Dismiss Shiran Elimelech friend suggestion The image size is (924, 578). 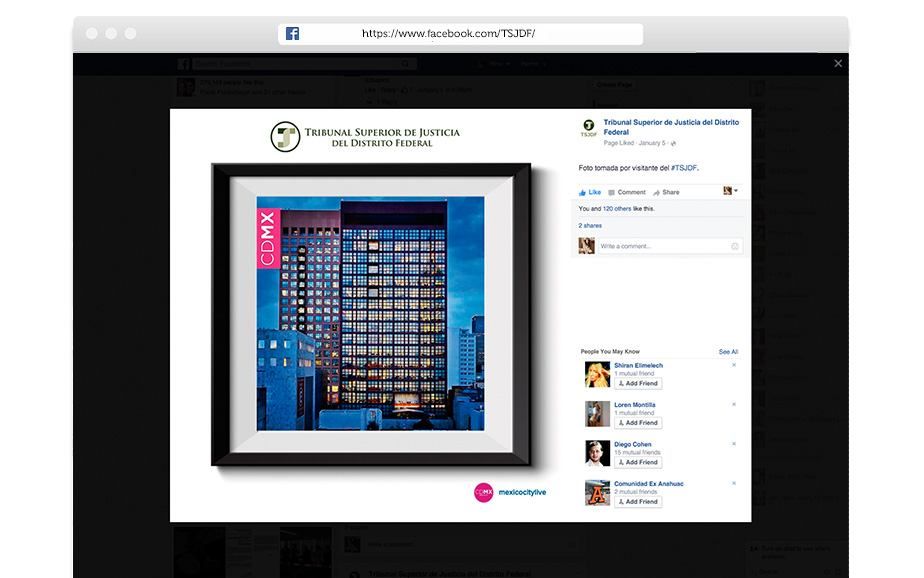tap(734, 365)
